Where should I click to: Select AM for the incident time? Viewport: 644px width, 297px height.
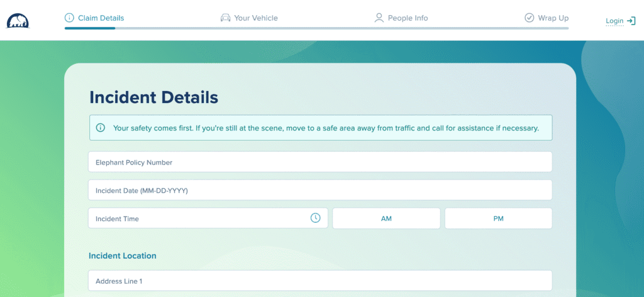(386, 219)
